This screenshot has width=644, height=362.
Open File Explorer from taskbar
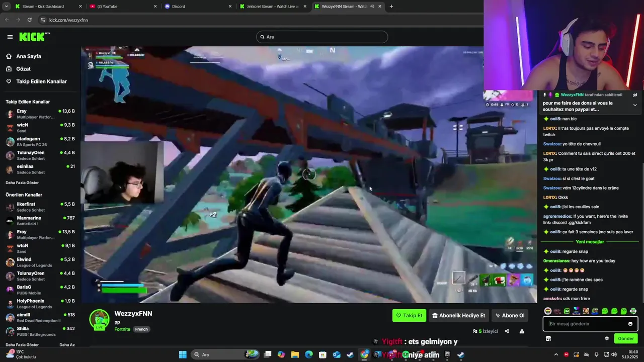[x=295, y=354]
